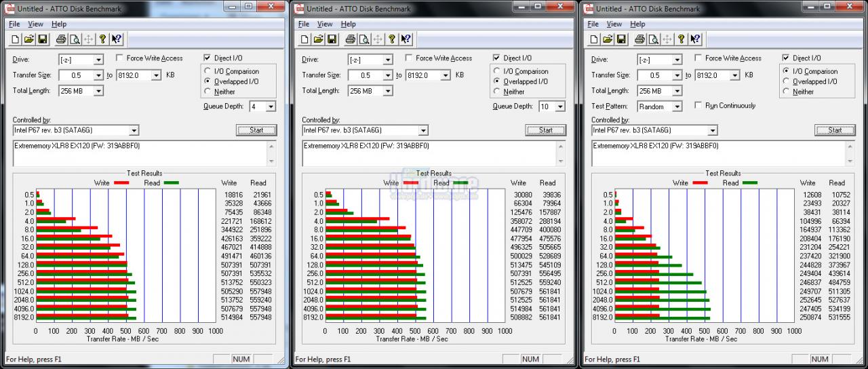
Task: Click New icon in left ATTO window
Action: pyautogui.click(x=16, y=39)
